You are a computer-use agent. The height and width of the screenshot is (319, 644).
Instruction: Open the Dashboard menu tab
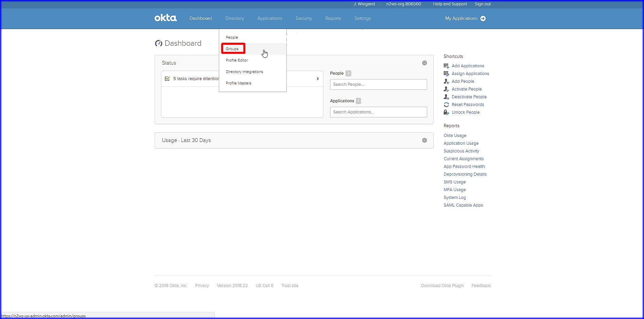201,19
